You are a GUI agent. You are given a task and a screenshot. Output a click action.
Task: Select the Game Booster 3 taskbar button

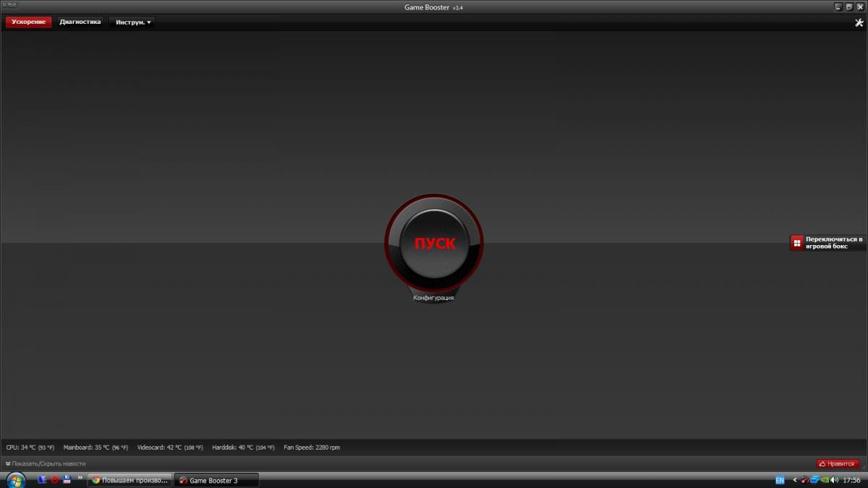pyautogui.click(x=216, y=480)
